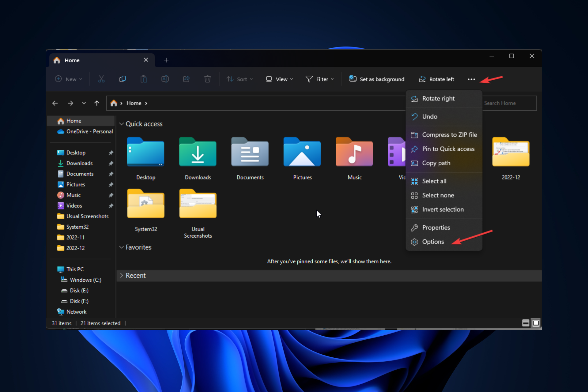The image size is (588, 392).
Task: Select none using the overflow menu
Action: 438,195
